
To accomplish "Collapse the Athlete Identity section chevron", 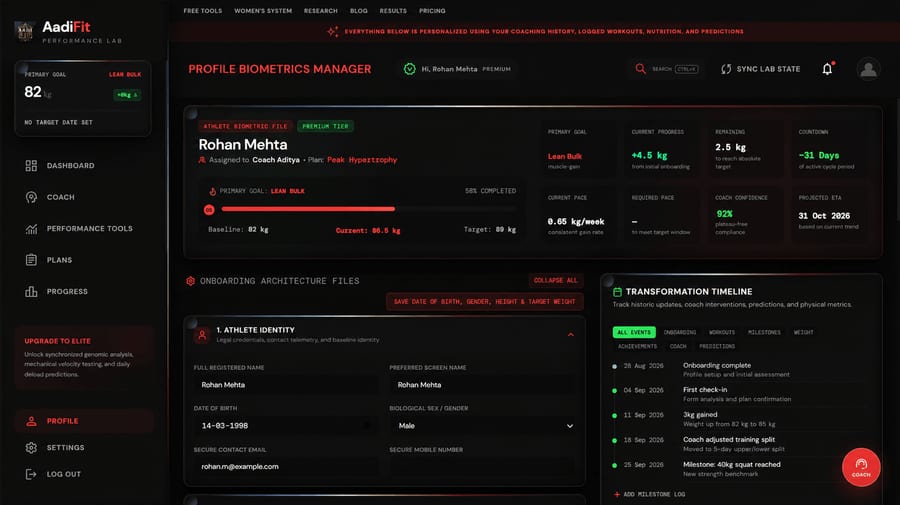I will tap(571, 335).
